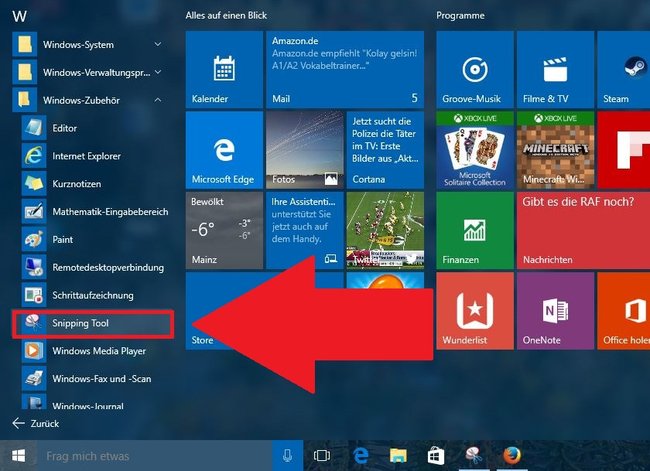Open the Twitter tile

(385, 230)
